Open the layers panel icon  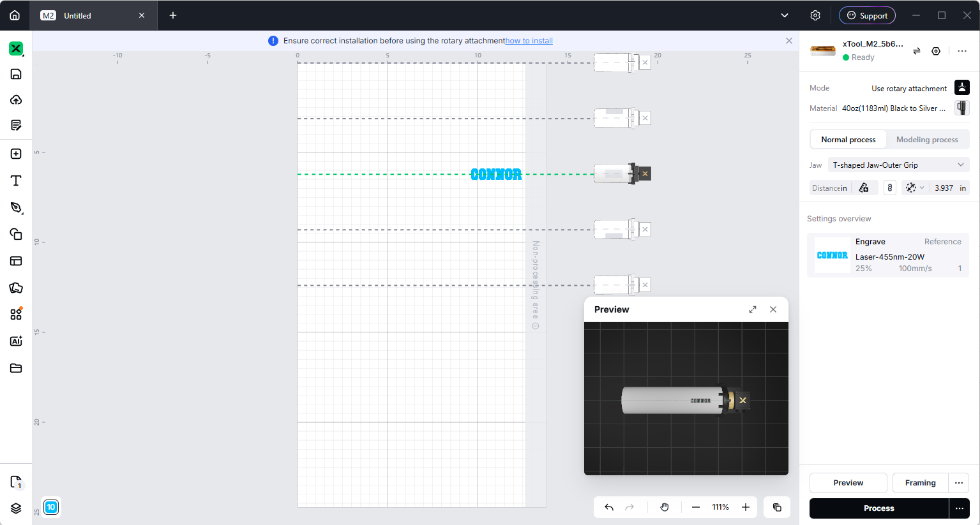[16, 508]
